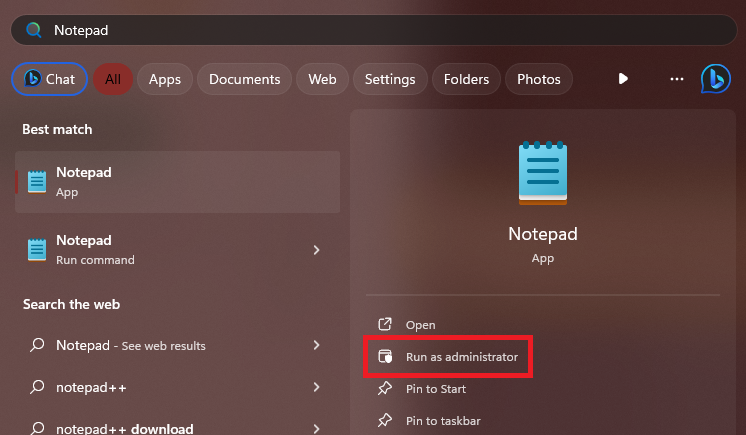Switch to the Apps filter tab
The width and height of the screenshot is (746, 435).
164,79
